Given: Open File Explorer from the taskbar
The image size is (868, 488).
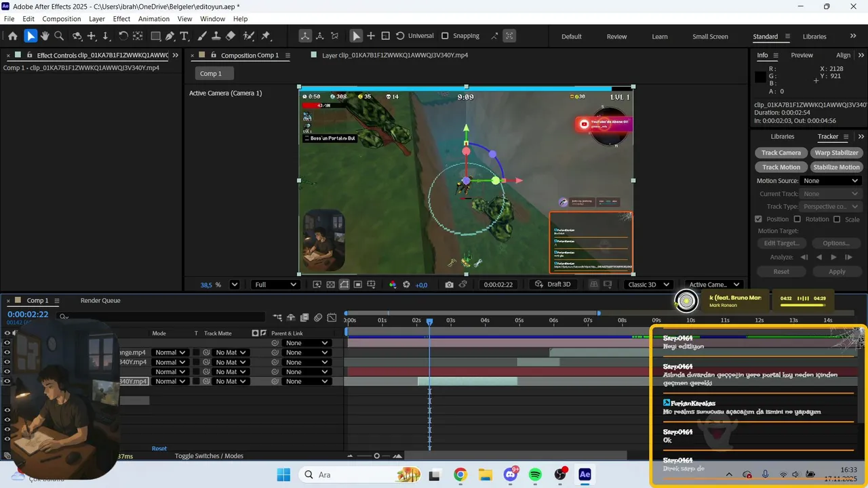Looking at the screenshot, I should click(485, 474).
